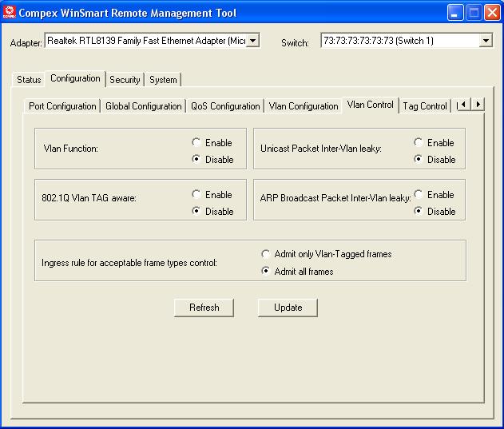Select Admit all frames option
The height and width of the screenshot is (429, 504).
[266, 272]
